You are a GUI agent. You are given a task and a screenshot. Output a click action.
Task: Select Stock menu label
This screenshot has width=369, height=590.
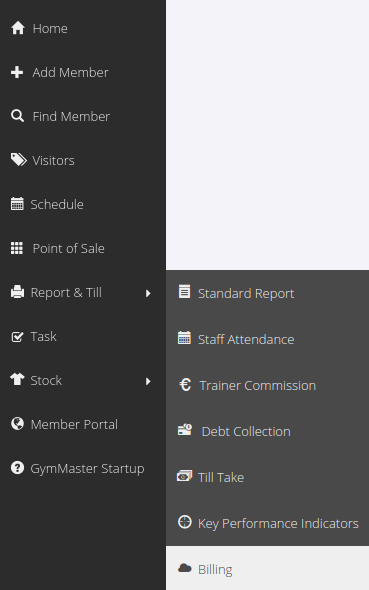[46, 380]
